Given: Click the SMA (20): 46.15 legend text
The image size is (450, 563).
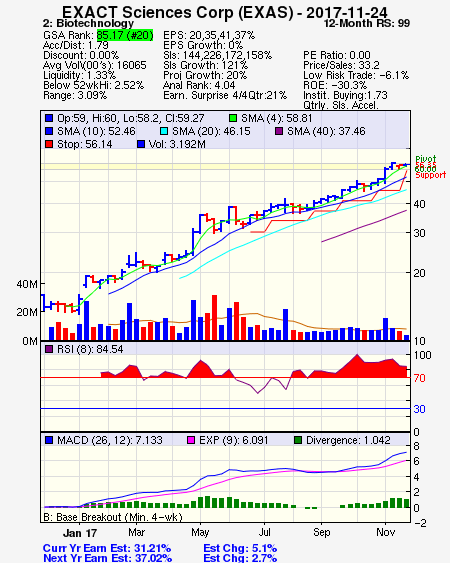Looking at the screenshot, I should click(211, 131).
